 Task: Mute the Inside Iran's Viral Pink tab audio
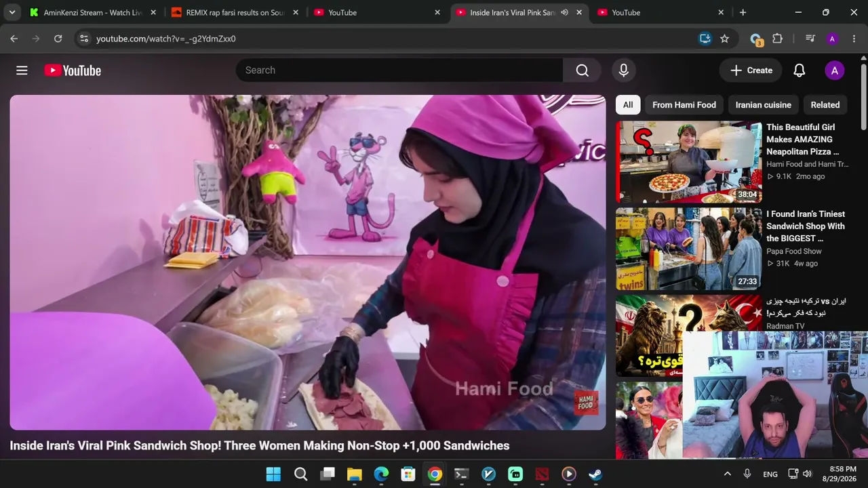564,12
